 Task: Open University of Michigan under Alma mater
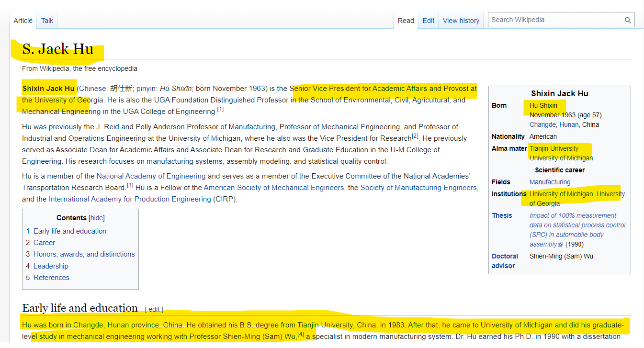point(561,158)
